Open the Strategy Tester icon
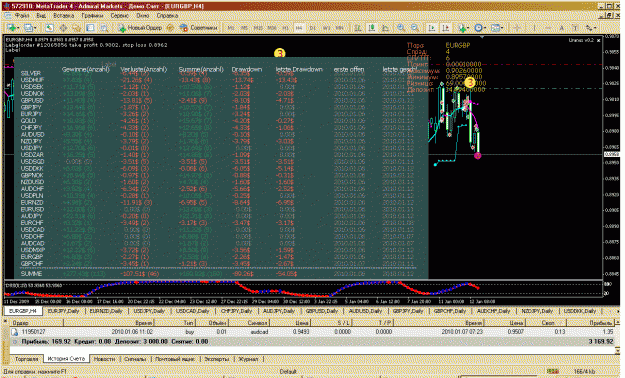Viewport: 625px width, 378px height. (104, 28)
